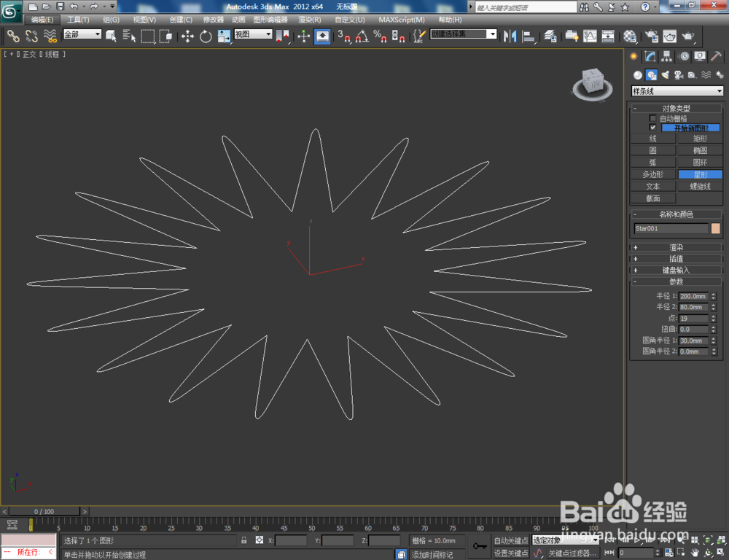The image size is (729, 560).
Task: Toggle Keyboard Shortcut Override button
Action: click(322, 36)
